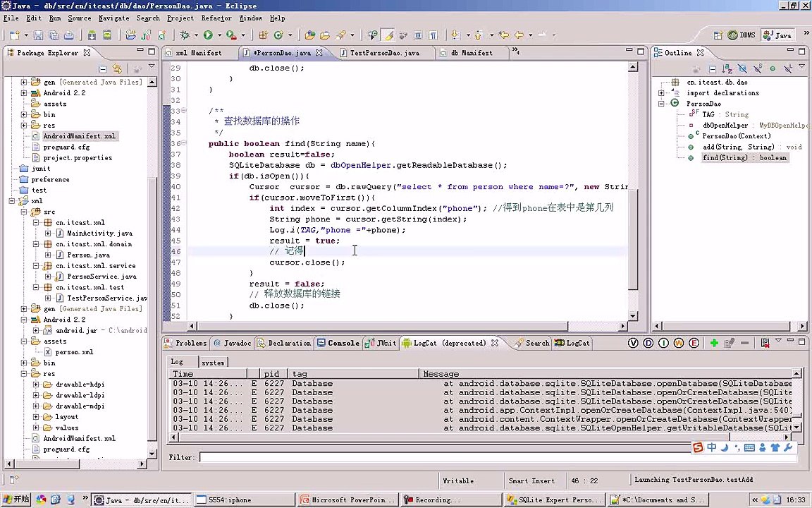The image size is (812, 508).
Task: Click the Clear Log icon in LogCat
Action: point(764,343)
